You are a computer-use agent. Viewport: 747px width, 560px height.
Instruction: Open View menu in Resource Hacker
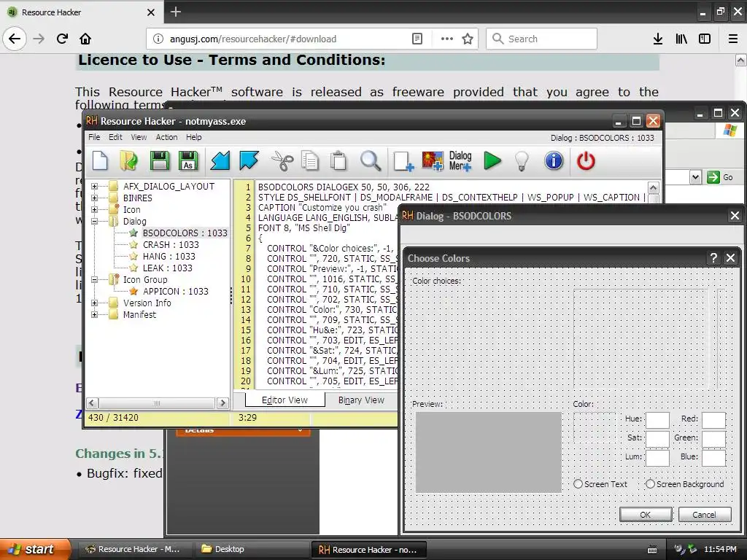(139, 137)
